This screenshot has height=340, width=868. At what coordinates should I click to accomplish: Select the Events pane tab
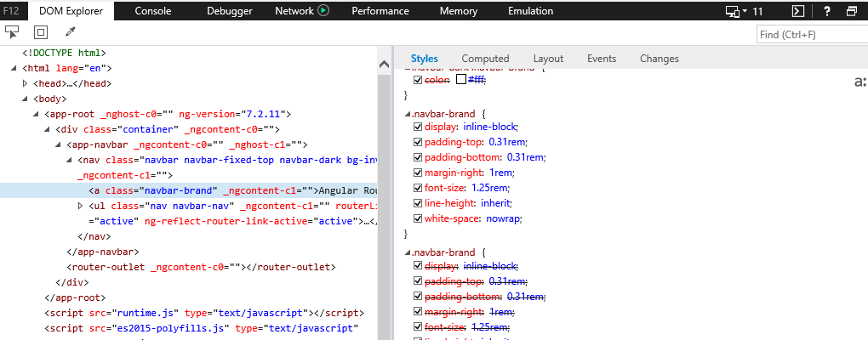pos(602,59)
